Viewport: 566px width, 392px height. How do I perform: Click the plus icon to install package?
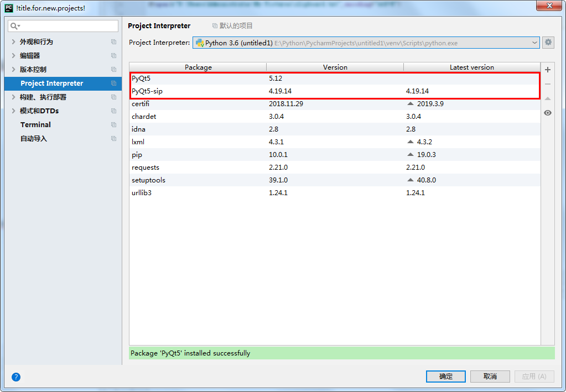tap(548, 70)
